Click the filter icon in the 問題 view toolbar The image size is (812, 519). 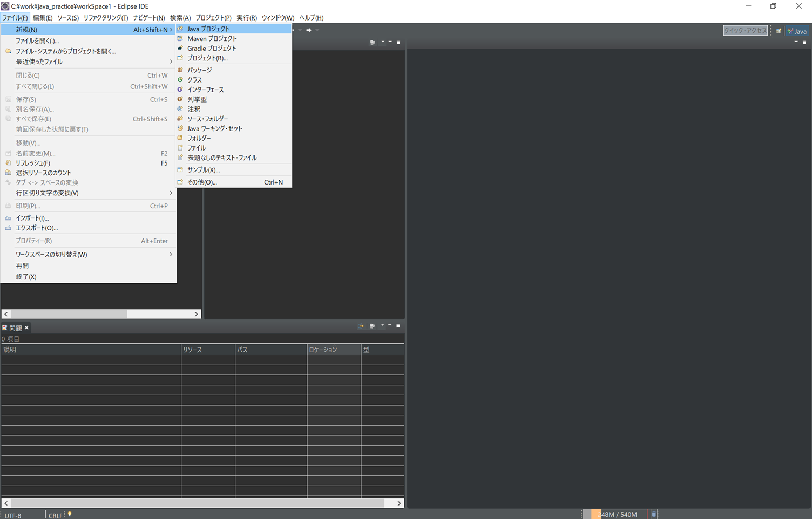(361, 326)
